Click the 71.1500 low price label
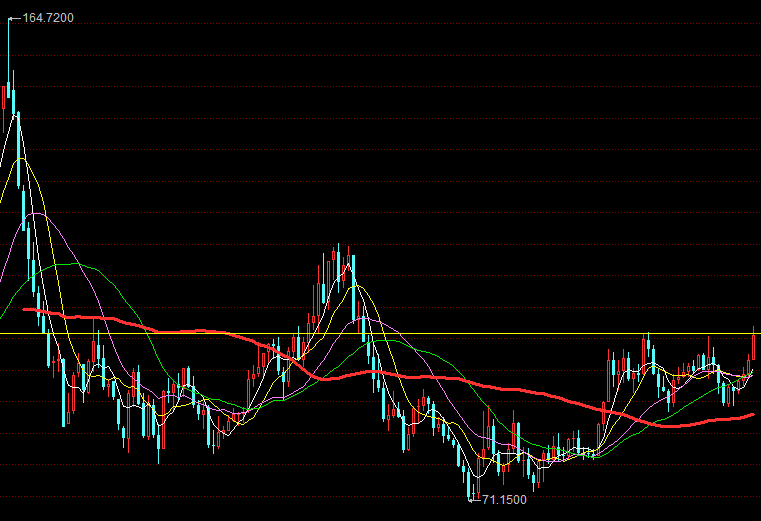 [x=504, y=500]
